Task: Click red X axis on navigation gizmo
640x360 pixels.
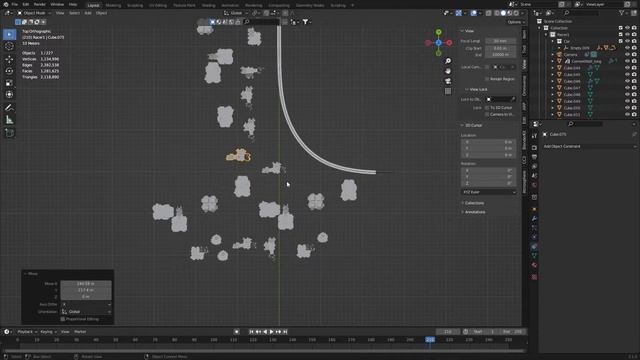Action: click(449, 42)
